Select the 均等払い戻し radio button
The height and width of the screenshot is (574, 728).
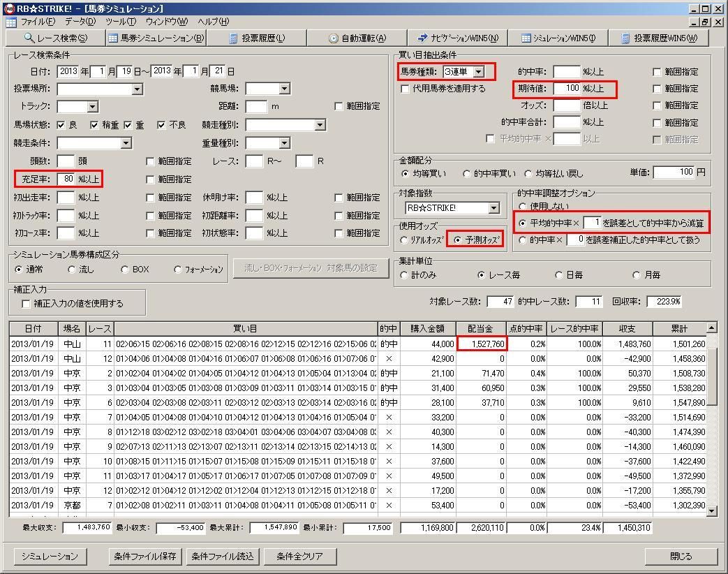[528, 174]
